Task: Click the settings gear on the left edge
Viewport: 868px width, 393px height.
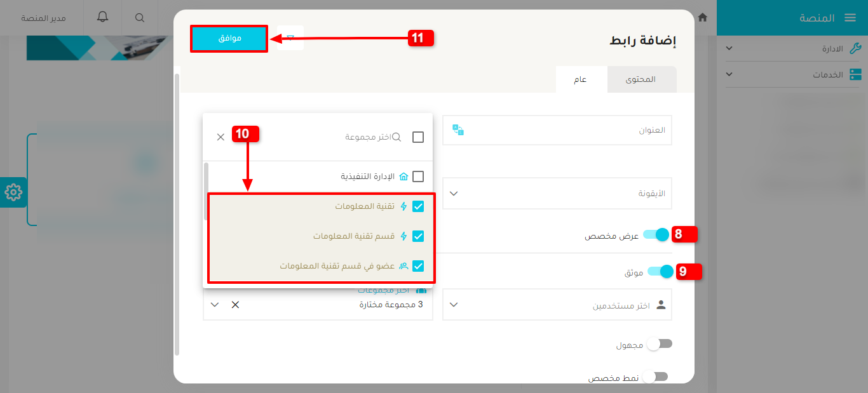Action: coord(13,192)
